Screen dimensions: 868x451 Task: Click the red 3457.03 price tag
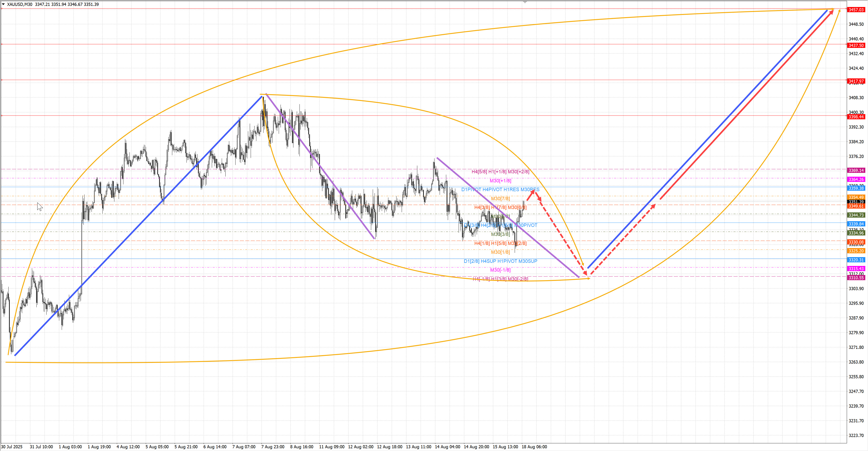(856, 10)
